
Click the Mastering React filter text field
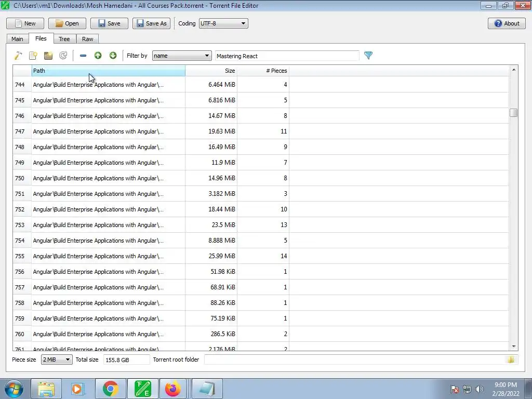click(x=287, y=56)
